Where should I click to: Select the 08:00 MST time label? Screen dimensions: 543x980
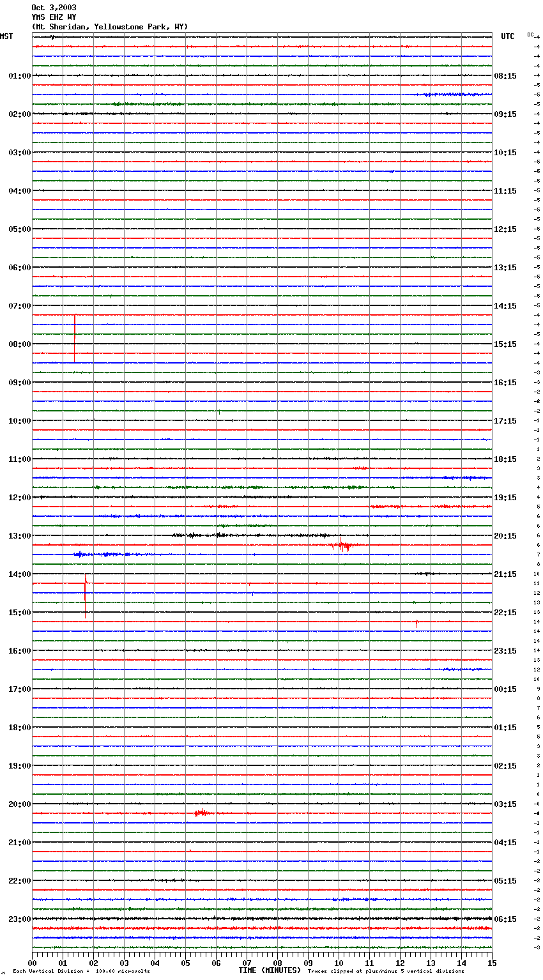[x=20, y=344]
